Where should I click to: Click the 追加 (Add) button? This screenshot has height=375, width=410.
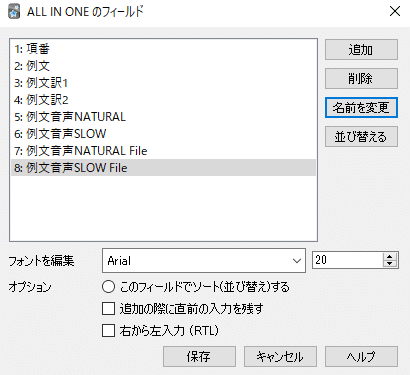[361, 50]
